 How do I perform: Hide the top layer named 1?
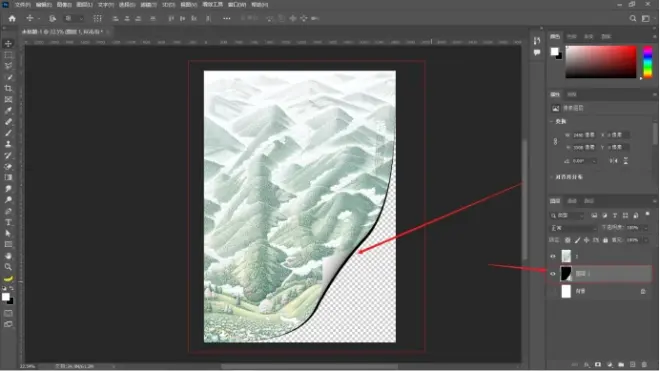tap(553, 256)
